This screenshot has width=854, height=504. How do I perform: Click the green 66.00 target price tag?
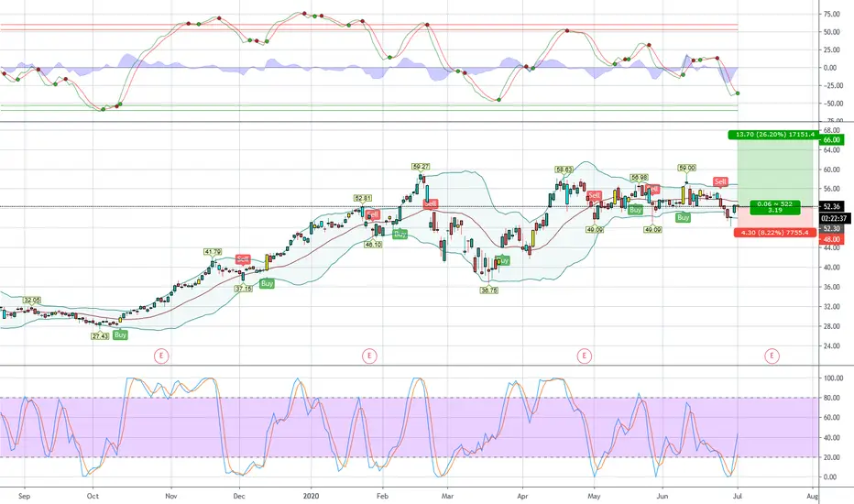tap(832, 140)
